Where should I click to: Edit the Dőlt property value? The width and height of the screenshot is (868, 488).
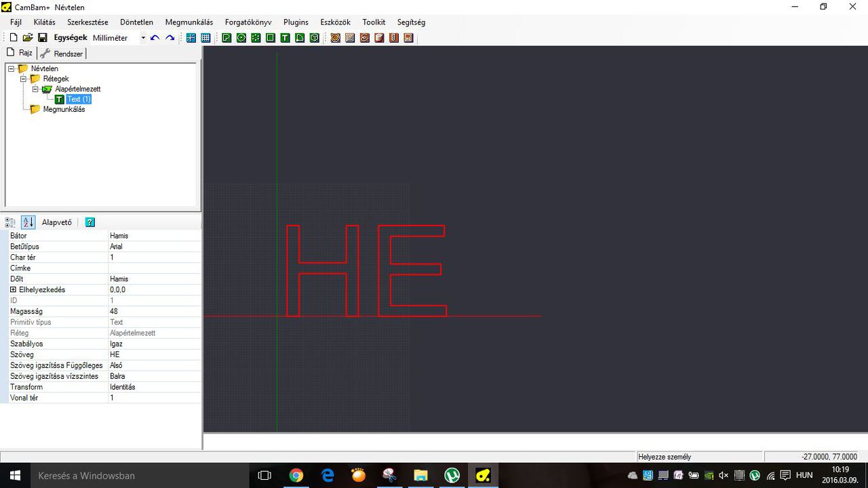point(155,279)
